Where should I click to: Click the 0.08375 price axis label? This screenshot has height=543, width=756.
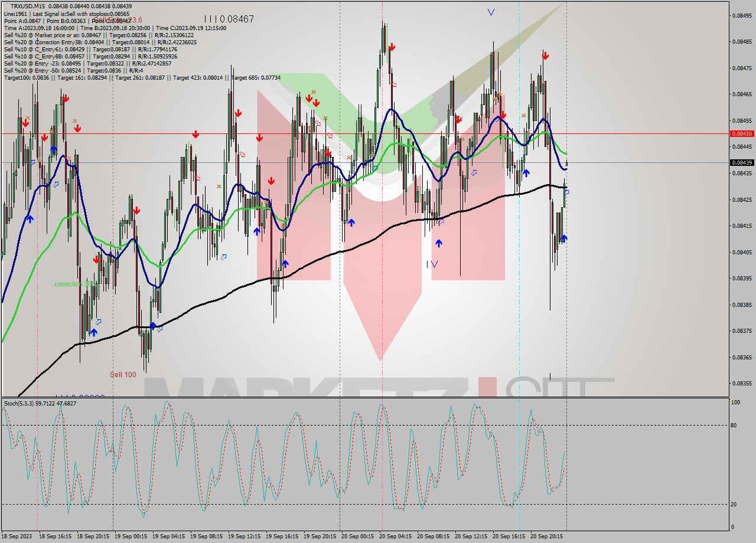(742, 331)
